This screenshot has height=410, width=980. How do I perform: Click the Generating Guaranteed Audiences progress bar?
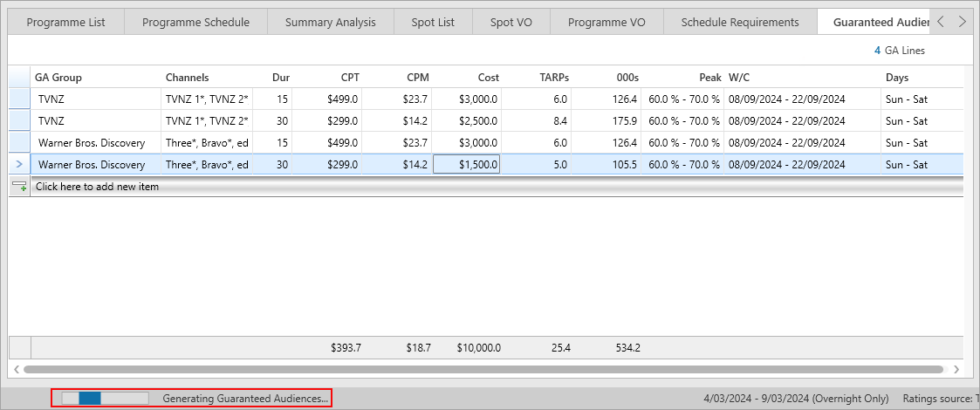tap(105, 398)
